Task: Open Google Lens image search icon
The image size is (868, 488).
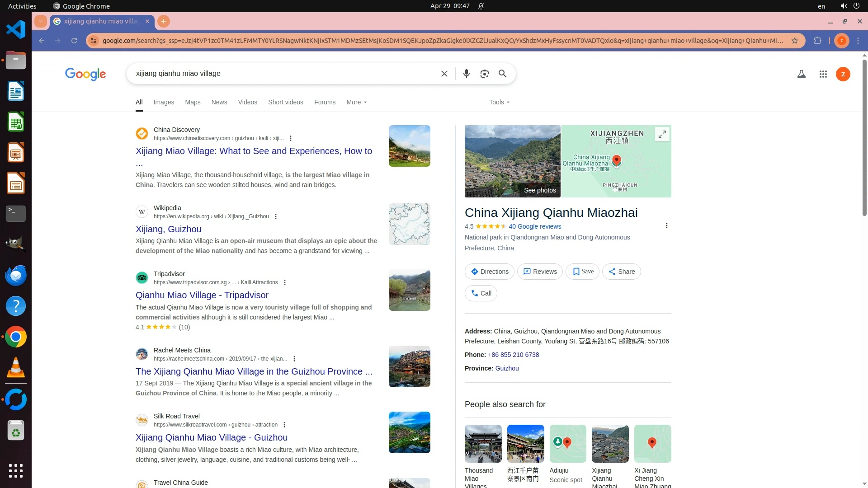Action: pos(484,74)
